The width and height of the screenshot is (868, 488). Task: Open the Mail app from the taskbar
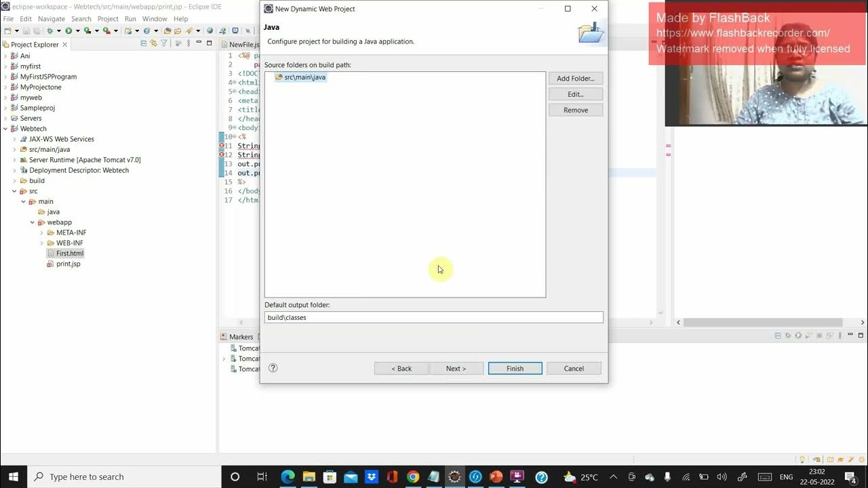pos(350,476)
